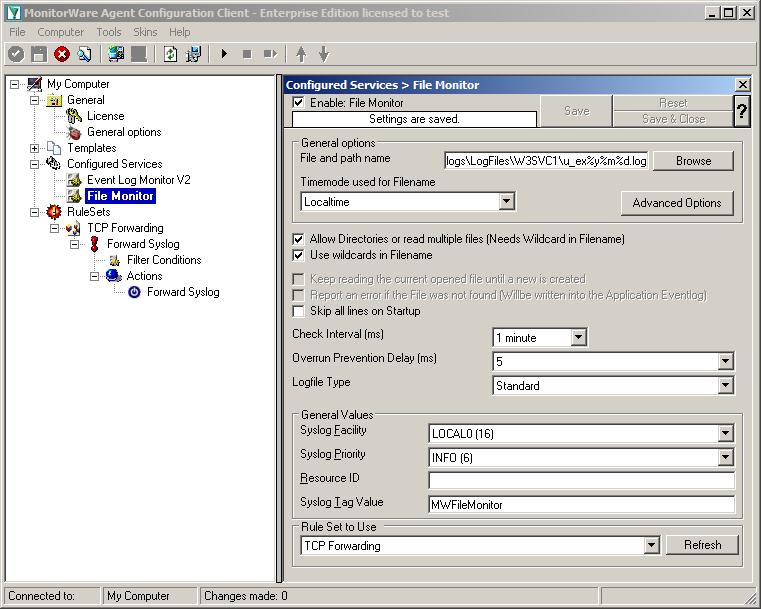The height and width of the screenshot is (609, 761).
Task: Click the connect to computer toolbar icon
Action: (x=116, y=54)
